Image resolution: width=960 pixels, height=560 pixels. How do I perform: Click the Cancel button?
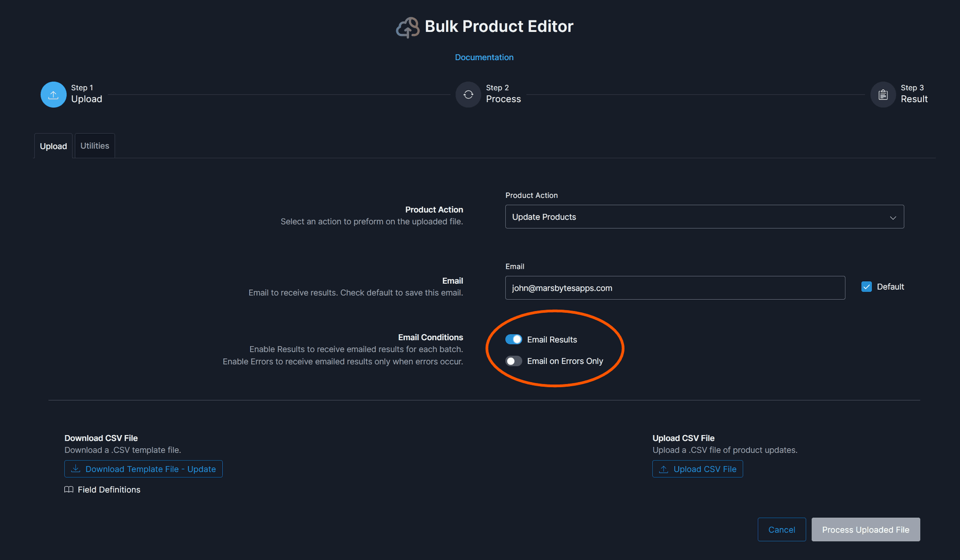click(781, 530)
